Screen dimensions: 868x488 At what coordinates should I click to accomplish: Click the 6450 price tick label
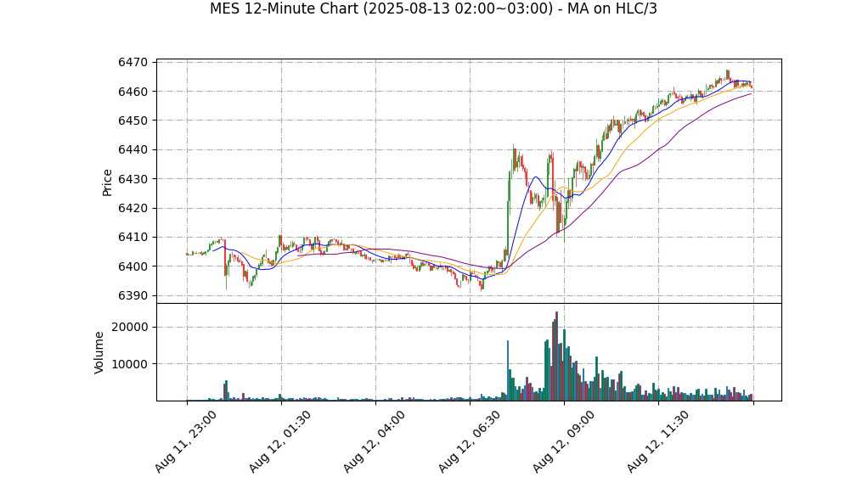click(x=132, y=121)
